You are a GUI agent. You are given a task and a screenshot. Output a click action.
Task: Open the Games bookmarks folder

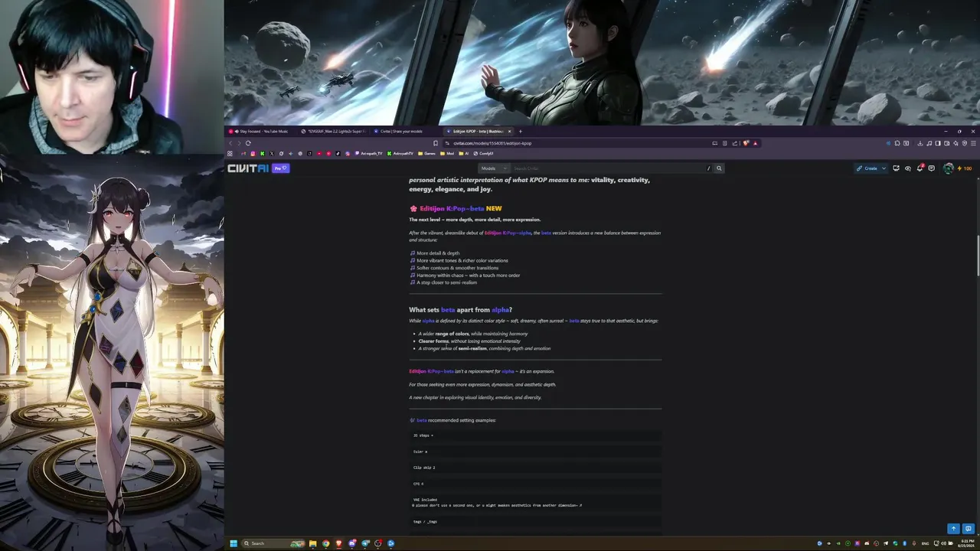coord(426,153)
